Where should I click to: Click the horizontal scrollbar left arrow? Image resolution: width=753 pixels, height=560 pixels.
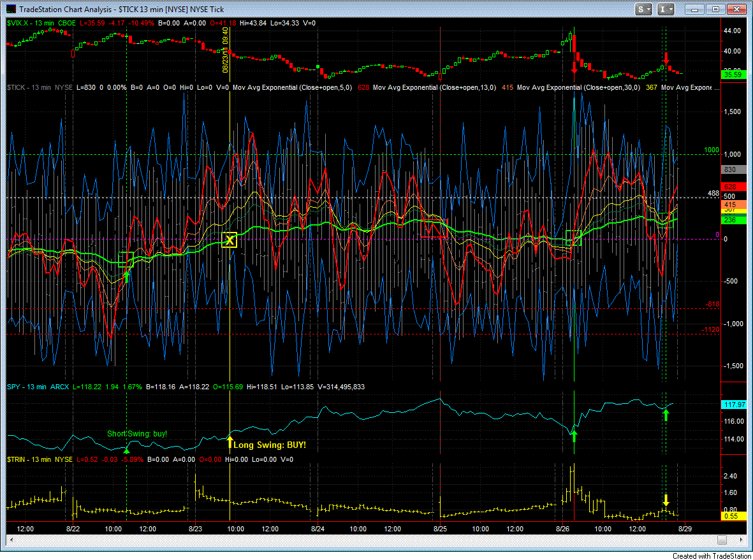[x=11, y=540]
